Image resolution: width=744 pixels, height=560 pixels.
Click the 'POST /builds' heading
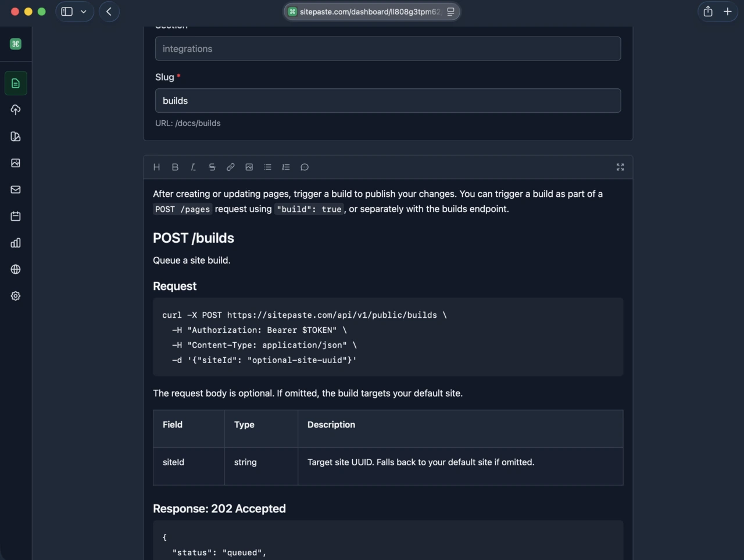[x=194, y=238]
